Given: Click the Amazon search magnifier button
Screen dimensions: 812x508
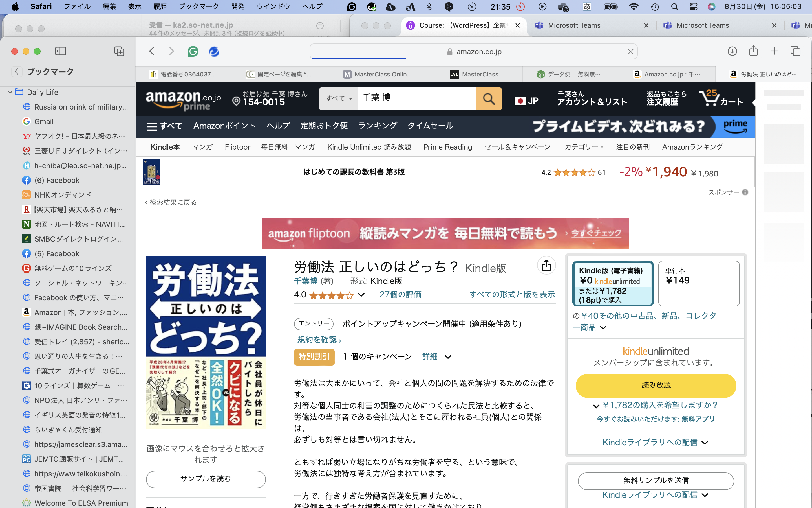Looking at the screenshot, I should (489, 99).
